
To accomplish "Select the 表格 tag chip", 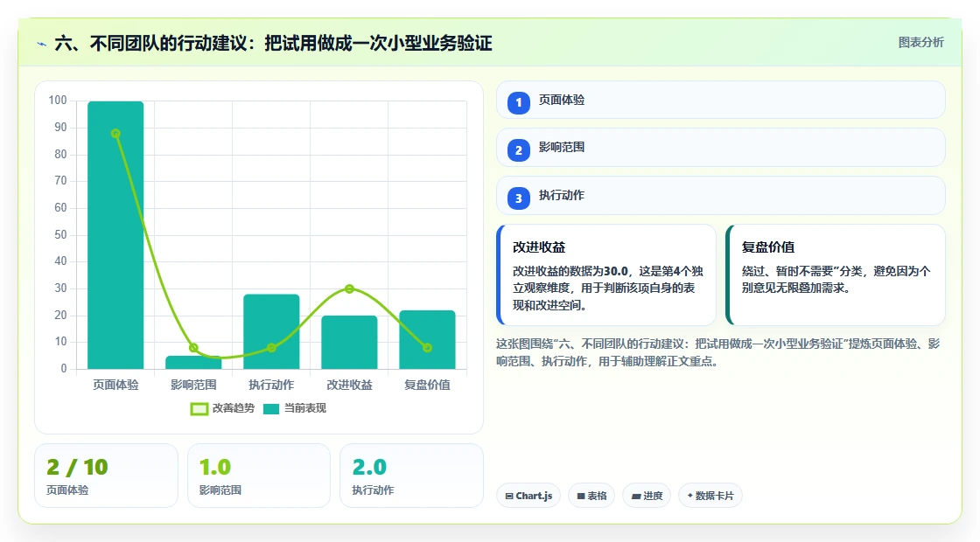I will (x=591, y=496).
